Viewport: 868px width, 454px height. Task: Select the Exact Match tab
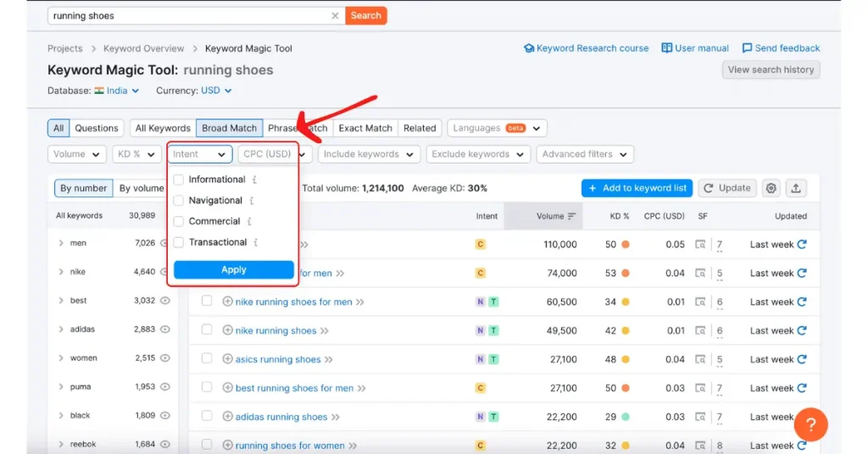pos(365,128)
